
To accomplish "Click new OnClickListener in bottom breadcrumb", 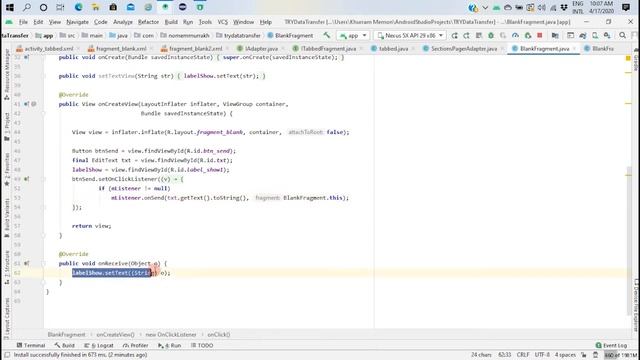I will click(x=171, y=335).
